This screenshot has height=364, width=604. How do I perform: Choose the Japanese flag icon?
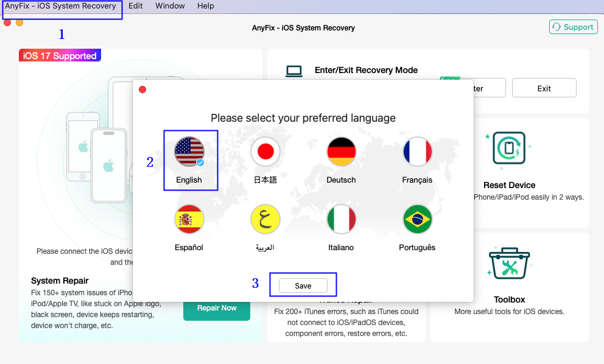tap(265, 152)
